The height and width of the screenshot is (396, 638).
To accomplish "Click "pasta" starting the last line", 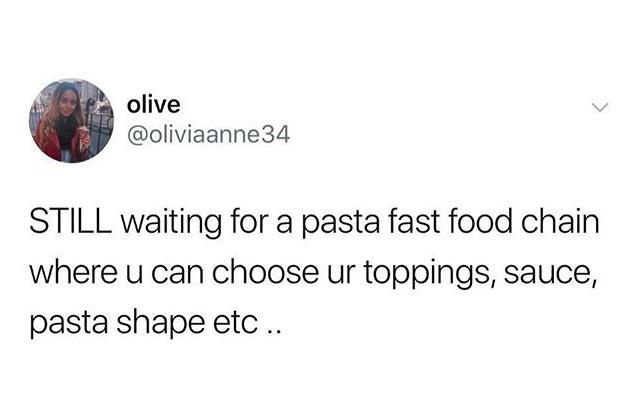I will tap(69, 325).
